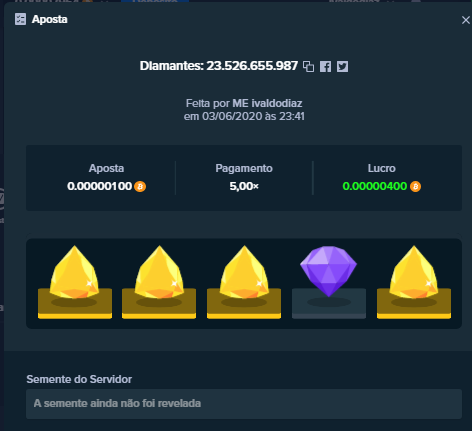This screenshot has height=431, width=472.
Task: Close the Aposta dialog
Action: (466, 20)
